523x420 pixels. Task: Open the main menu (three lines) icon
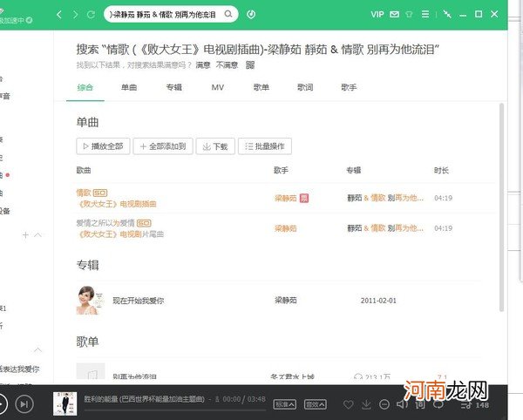tap(425, 14)
